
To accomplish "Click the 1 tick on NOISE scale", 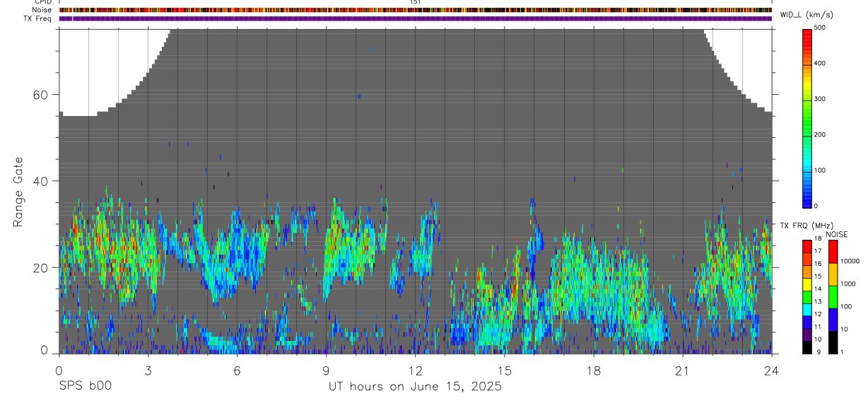I will coord(843,351).
